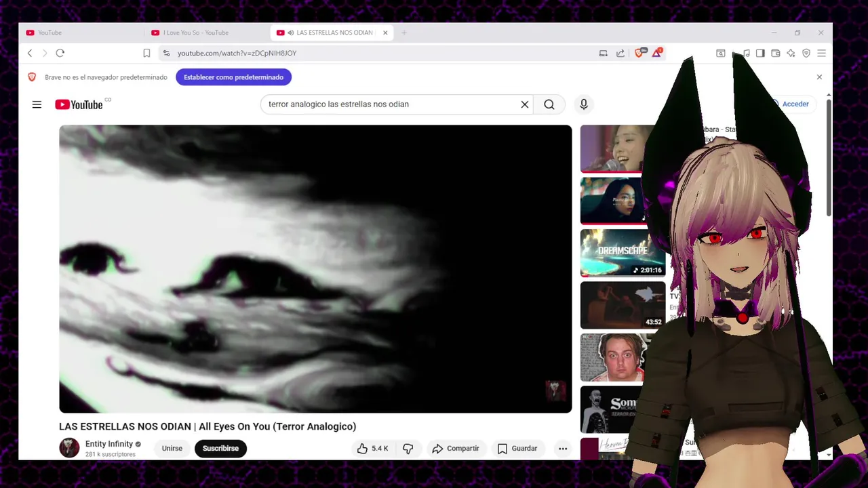
Task: Click the video player area
Action: 315,268
